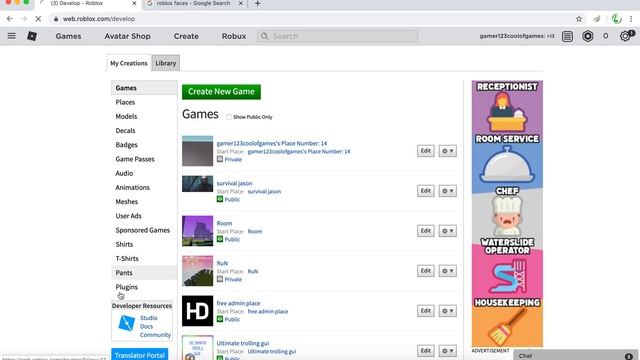The image size is (640, 360).
Task: Open gear dropdown for RuN game
Action: 447,271
